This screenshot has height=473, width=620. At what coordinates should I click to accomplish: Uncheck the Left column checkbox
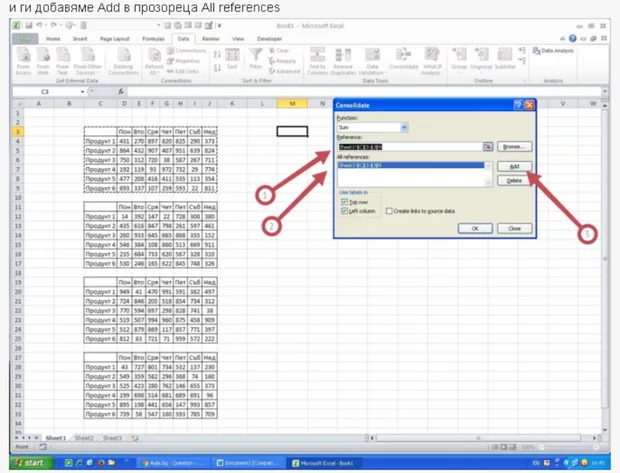pos(345,211)
